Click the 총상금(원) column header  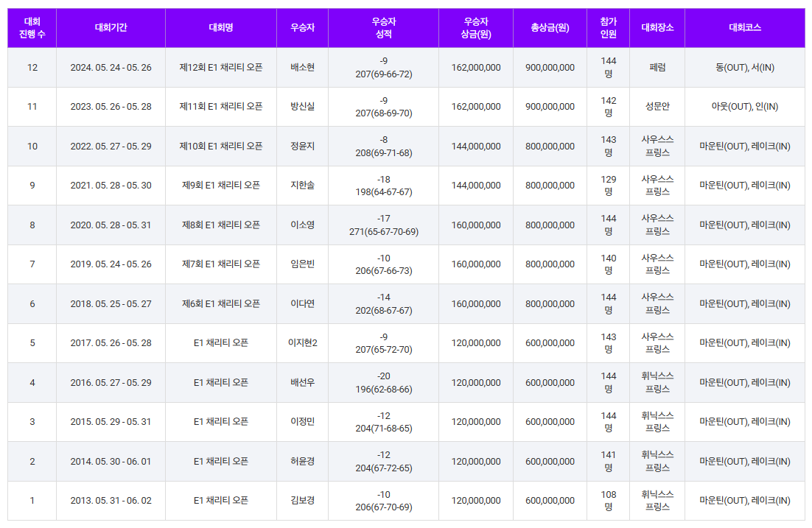coord(550,28)
